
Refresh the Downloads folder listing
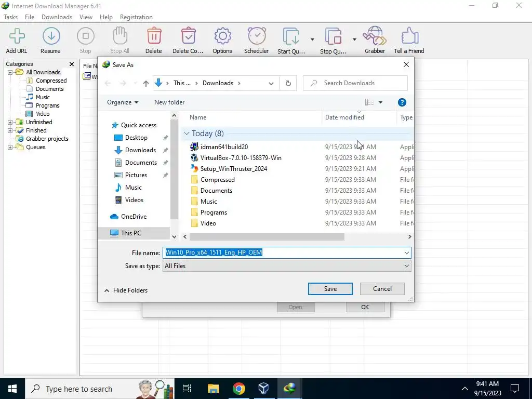click(x=288, y=83)
